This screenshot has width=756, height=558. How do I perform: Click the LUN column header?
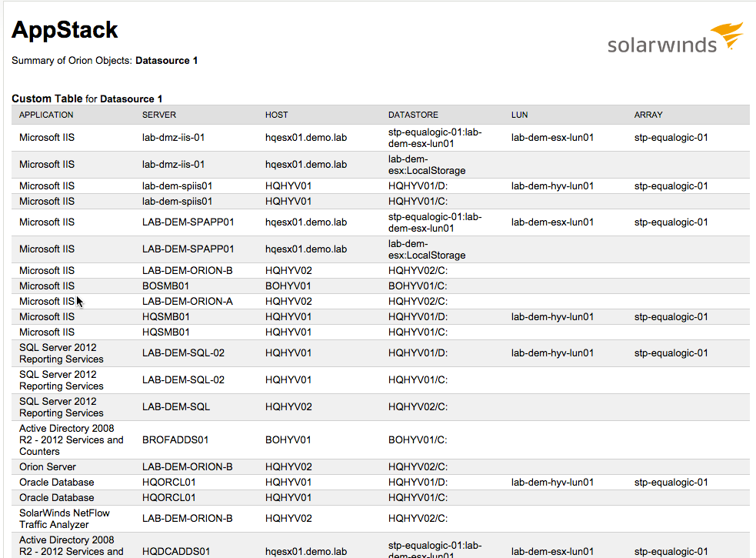point(519,115)
